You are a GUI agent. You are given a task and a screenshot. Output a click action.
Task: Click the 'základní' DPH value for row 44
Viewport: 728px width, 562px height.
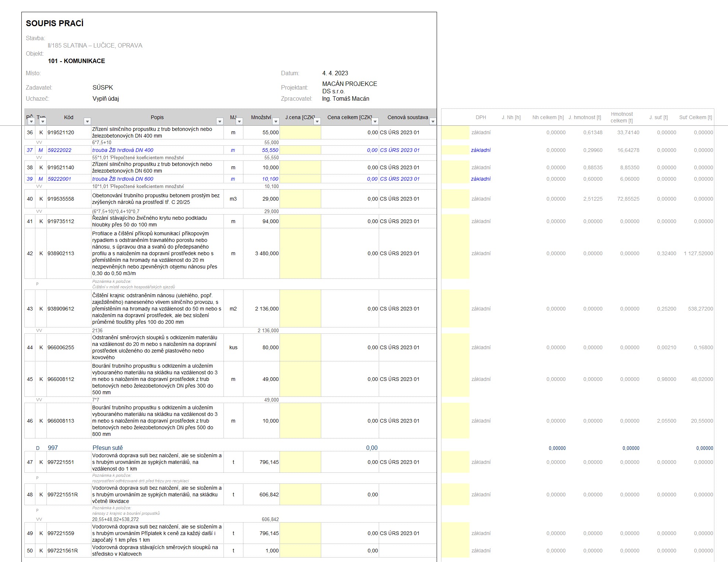coord(481,347)
